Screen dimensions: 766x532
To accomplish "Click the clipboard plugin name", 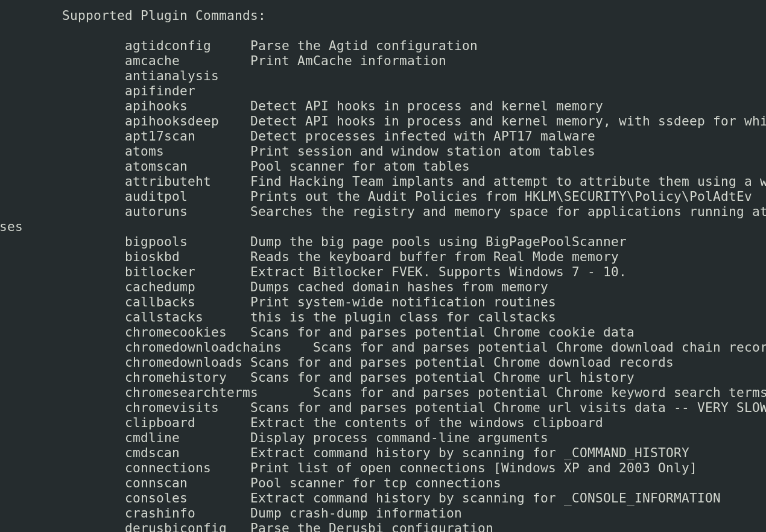I will (x=160, y=423).
